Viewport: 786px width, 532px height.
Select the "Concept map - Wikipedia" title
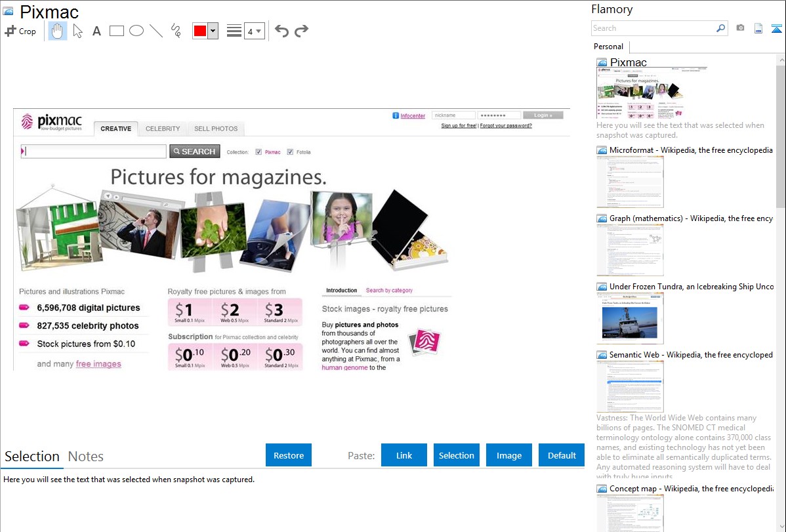pos(692,489)
